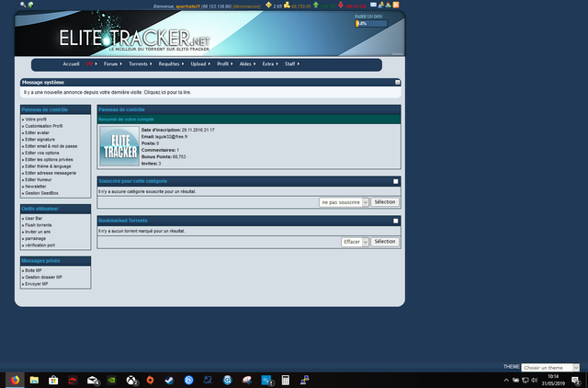Open the orange RSS feed icon
Screen dimensions: 588x388
click(396, 5)
